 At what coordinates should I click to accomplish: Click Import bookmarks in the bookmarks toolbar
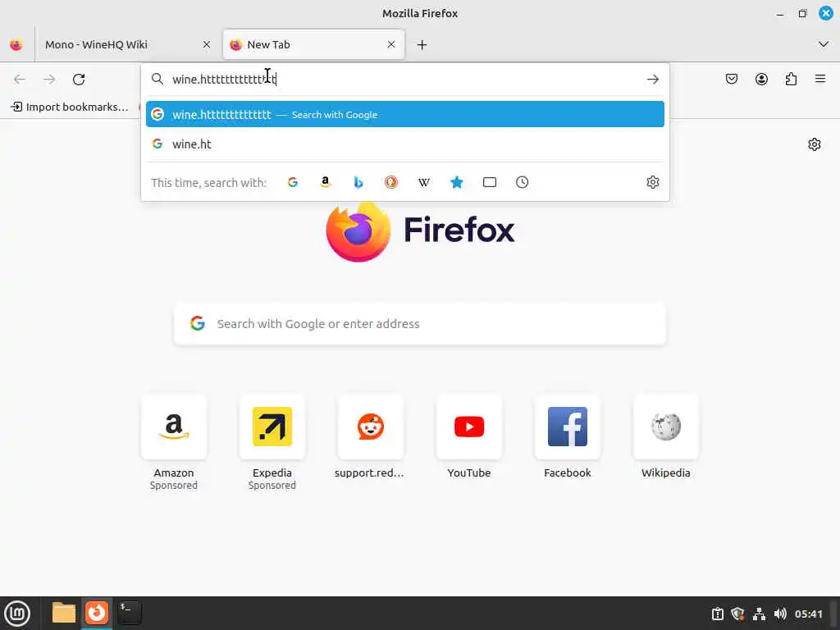71,107
